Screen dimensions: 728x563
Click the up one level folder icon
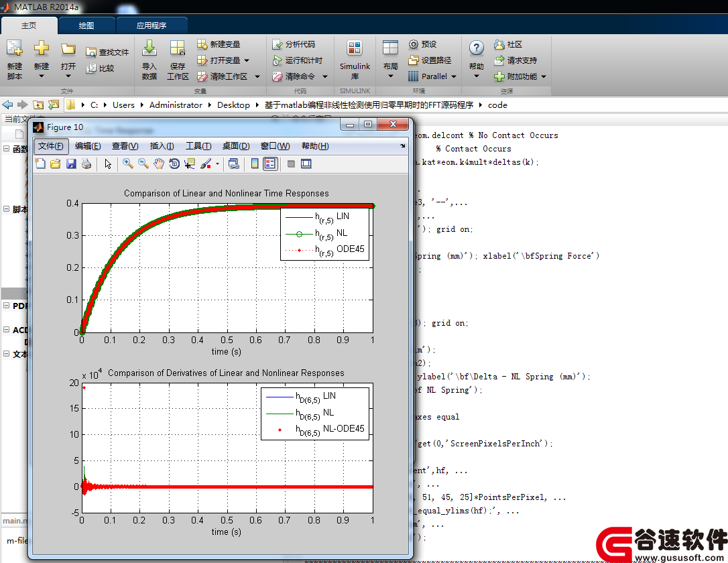38,105
